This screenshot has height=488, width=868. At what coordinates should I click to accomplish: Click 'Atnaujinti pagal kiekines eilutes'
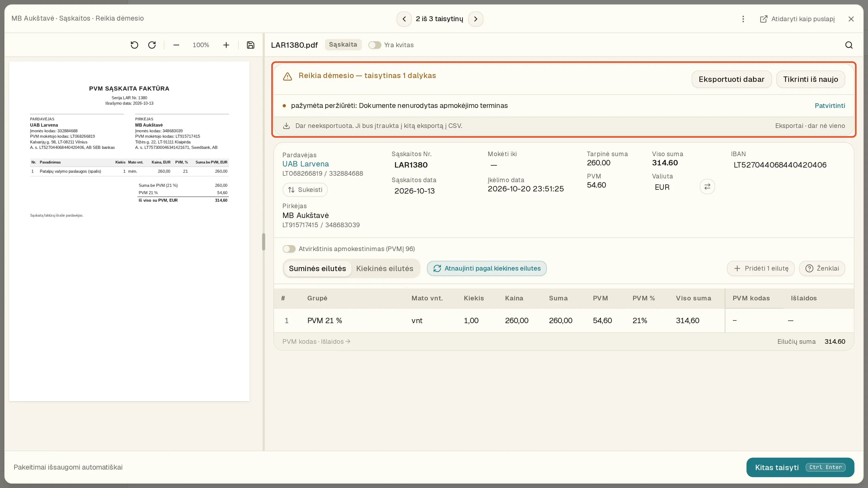(487, 268)
